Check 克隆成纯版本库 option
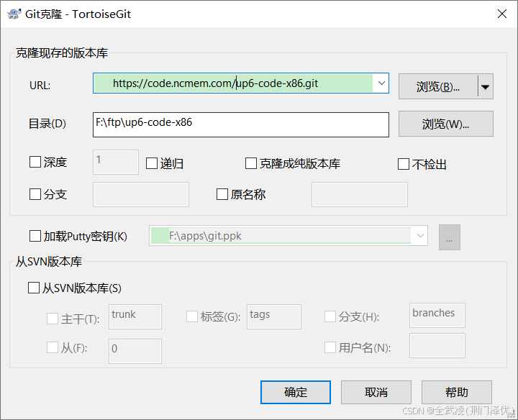Image resolution: width=518 pixels, height=420 pixels. click(x=251, y=163)
